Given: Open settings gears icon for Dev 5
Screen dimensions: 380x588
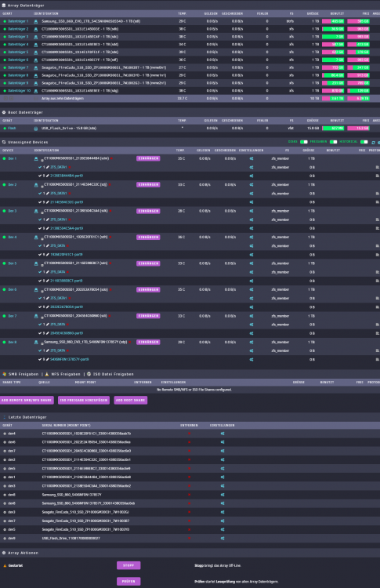Looking at the screenshot, I should click(252, 263).
